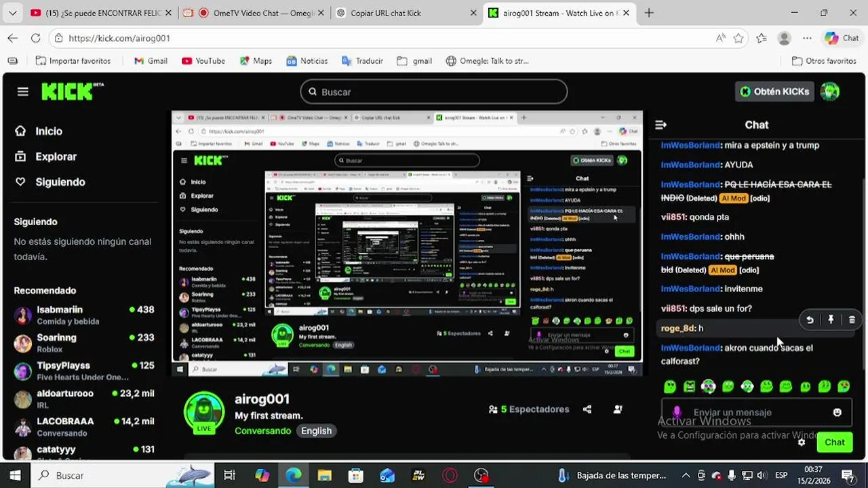
Task: Click the reply icon on roge_8d message
Action: tap(810, 320)
